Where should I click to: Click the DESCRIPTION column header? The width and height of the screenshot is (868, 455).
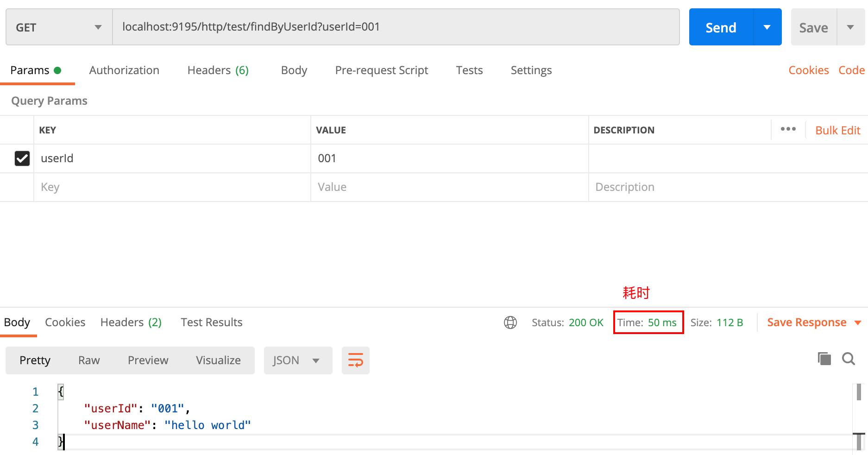click(624, 130)
